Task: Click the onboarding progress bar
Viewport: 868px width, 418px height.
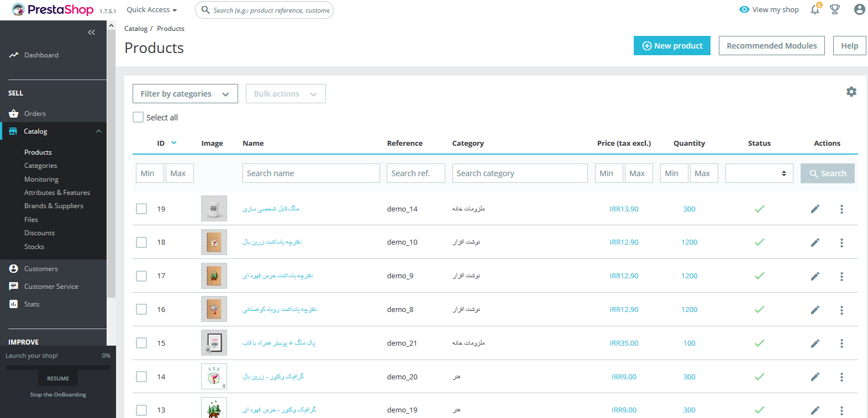Action: coord(58,367)
